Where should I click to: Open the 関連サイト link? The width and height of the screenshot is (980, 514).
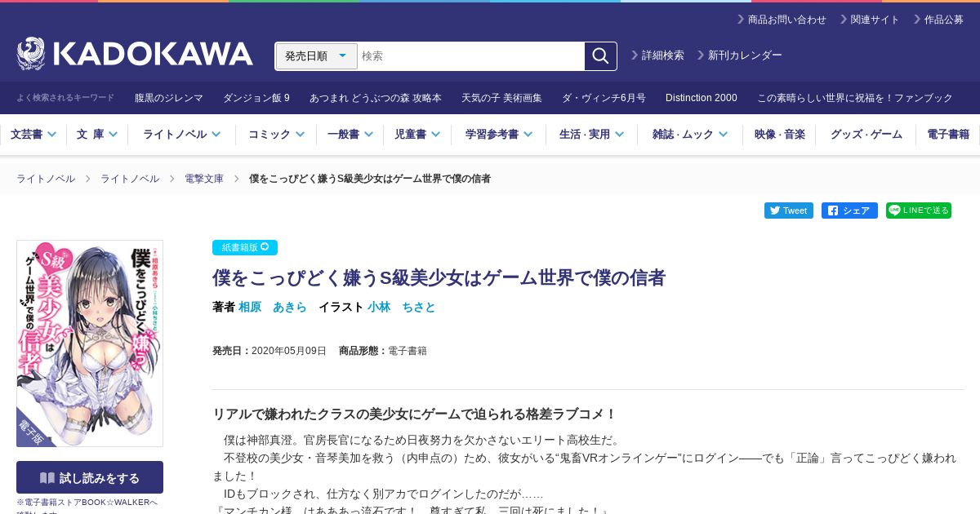click(869, 20)
